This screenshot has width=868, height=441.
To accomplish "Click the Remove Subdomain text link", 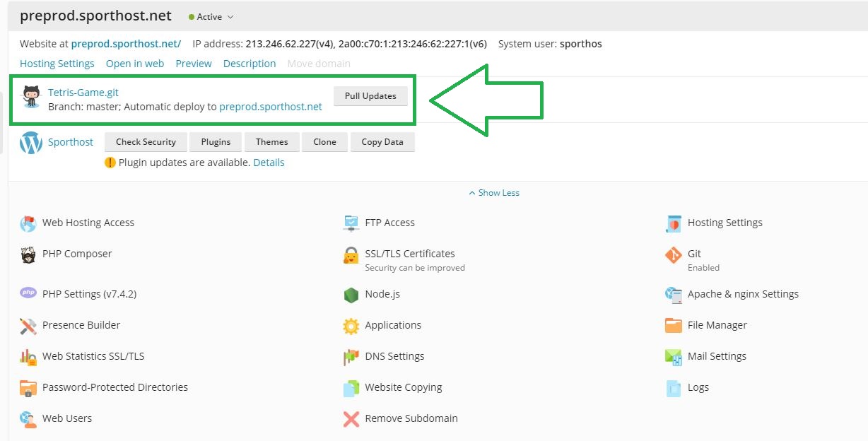I will pyautogui.click(x=411, y=418).
